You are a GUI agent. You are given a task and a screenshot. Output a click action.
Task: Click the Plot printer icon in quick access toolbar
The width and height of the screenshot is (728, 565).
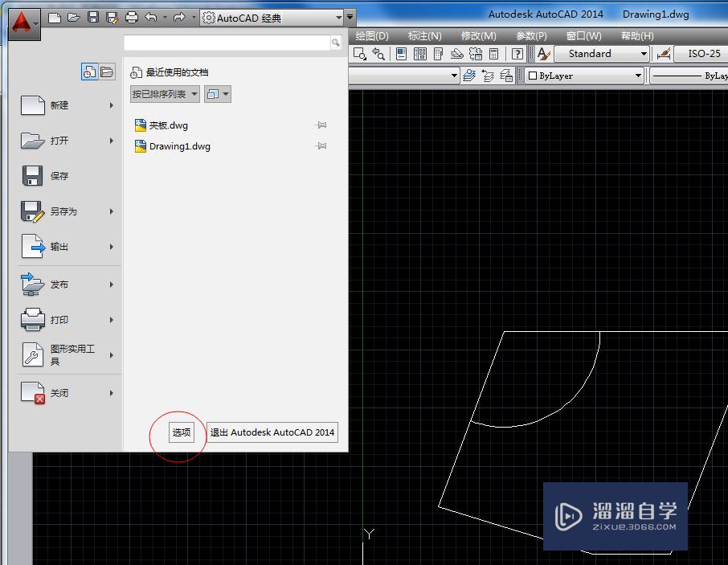pos(132,18)
